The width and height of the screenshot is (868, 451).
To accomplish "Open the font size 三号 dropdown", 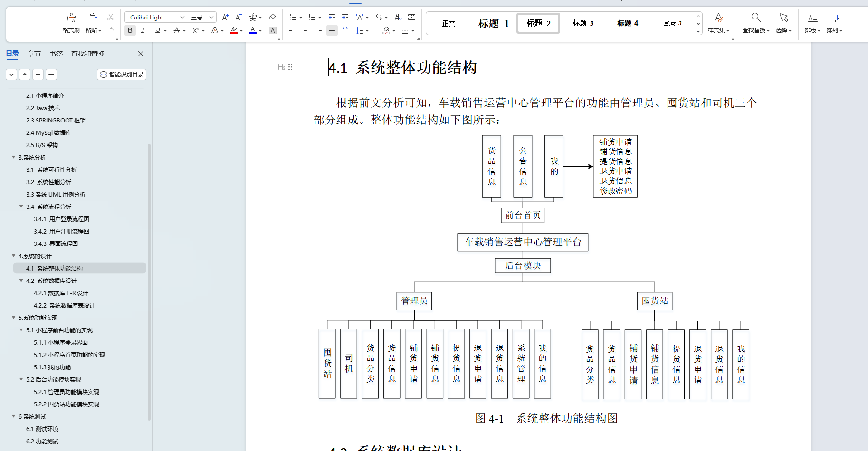I will [211, 17].
